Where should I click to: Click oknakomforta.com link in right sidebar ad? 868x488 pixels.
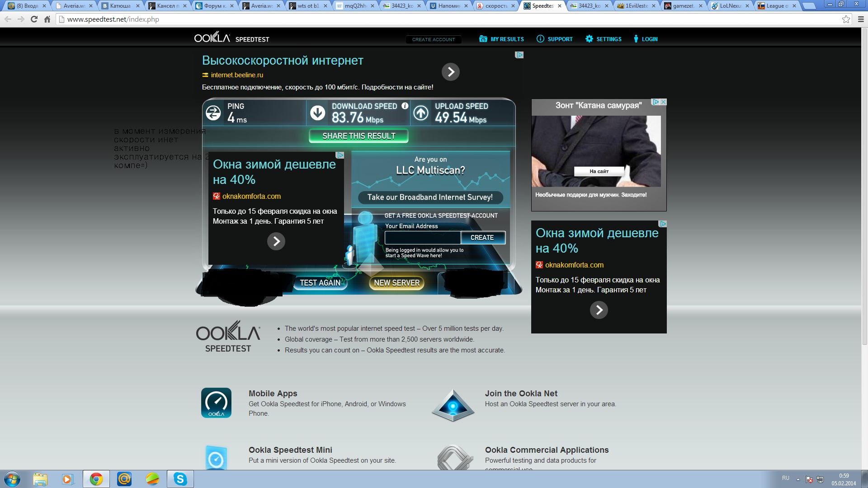(574, 265)
